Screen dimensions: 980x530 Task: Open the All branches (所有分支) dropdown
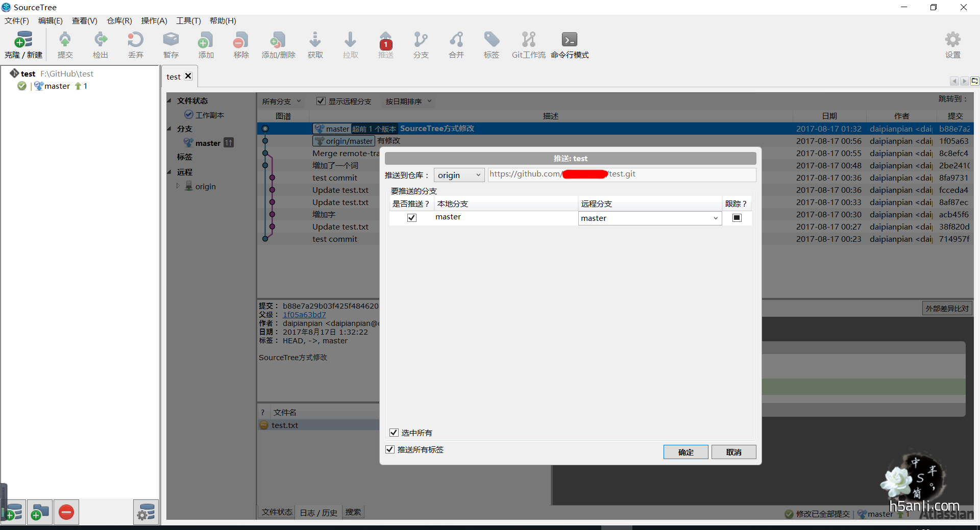tap(281, 102)
